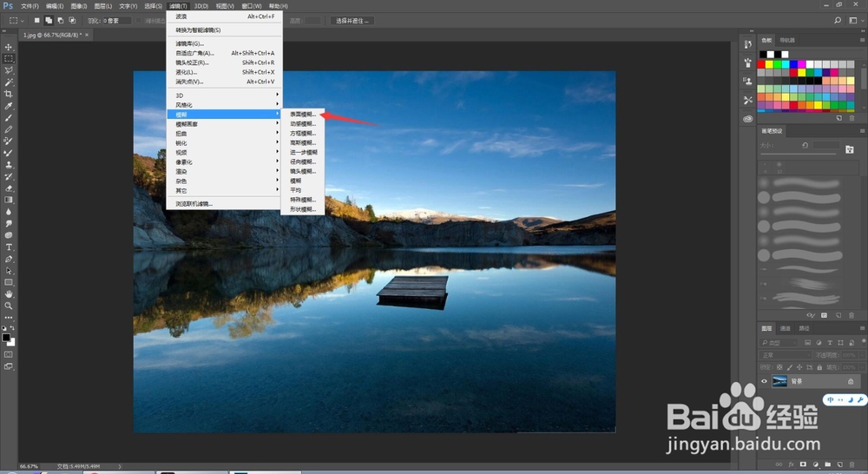This screenshot has height=474, width=868.
Task: Select the Zoom magnifier tool
Action: pos(9,306)
